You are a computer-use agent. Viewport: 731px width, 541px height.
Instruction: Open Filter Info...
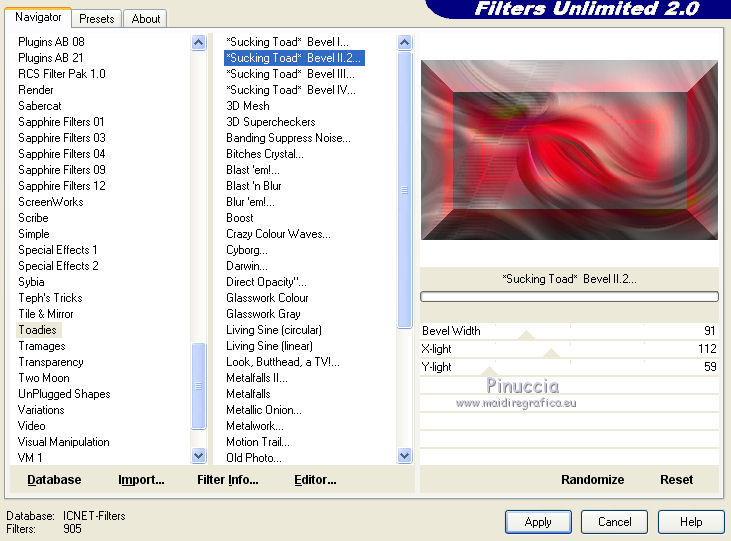228,479
